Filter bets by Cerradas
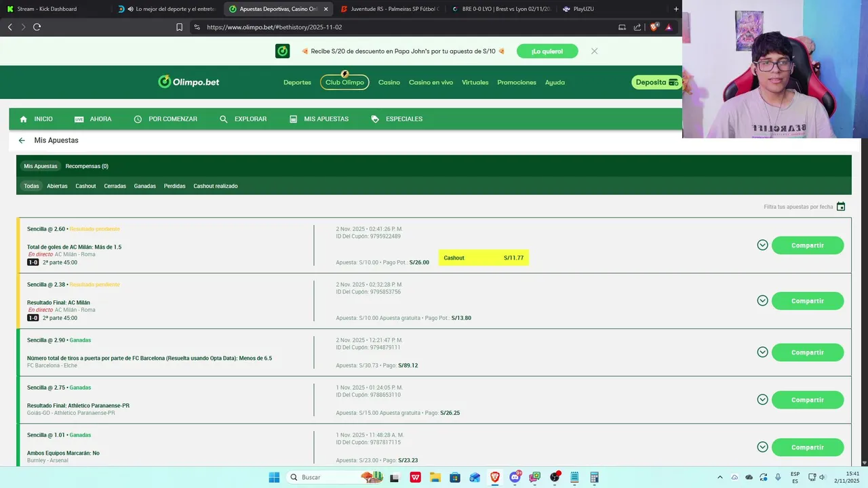 tap(115, 186)
